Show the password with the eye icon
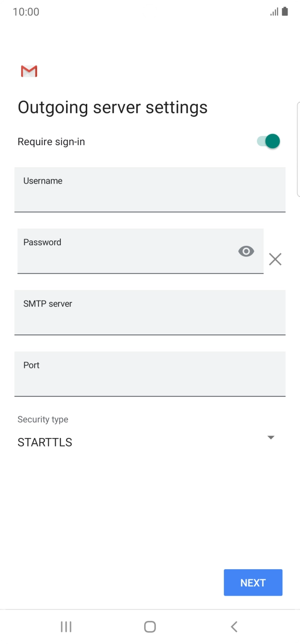Screen dimensions: 300x644 point(246,251)
